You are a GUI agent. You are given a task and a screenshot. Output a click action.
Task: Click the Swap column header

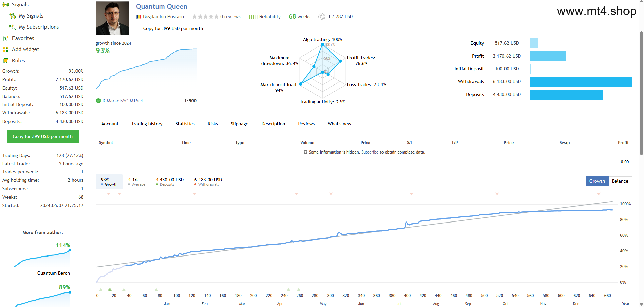tap(565, 143)
